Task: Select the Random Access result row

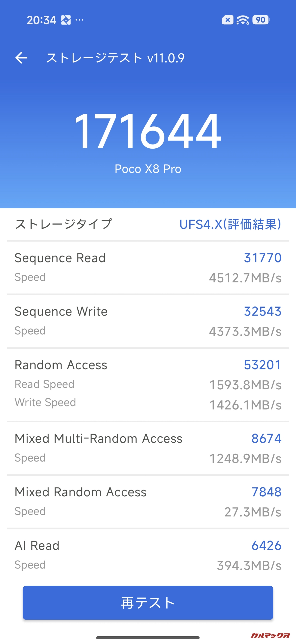Action: pyautogui.click(x=148, y=384)
